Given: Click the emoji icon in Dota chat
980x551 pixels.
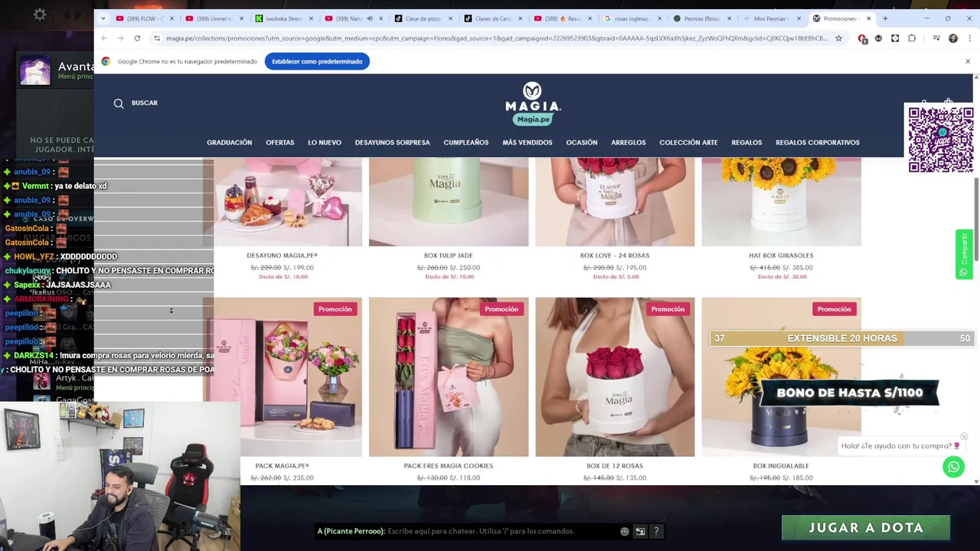Looking at the screenshot, I should 625,531.
